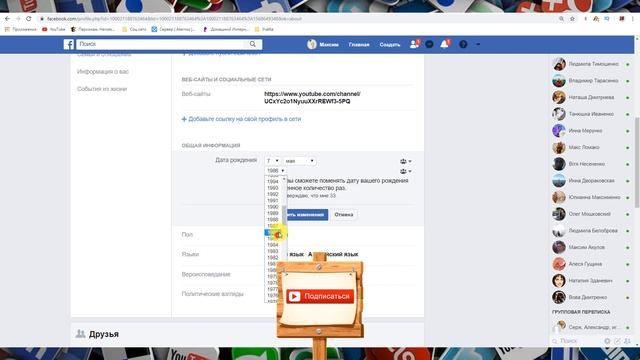
Task: Open the YouTube channel website link
Action: pyautogui.click(x=312, y=98)
